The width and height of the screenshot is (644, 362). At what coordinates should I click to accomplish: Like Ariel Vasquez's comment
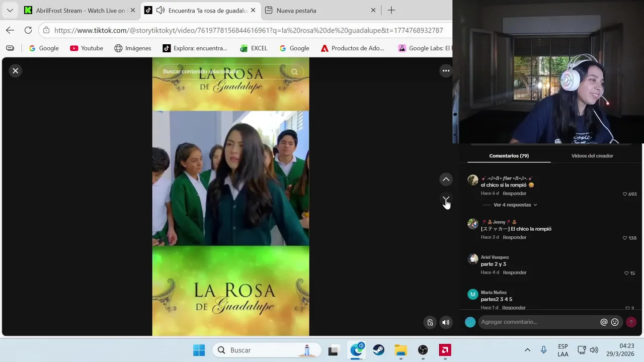click(626, 273)
